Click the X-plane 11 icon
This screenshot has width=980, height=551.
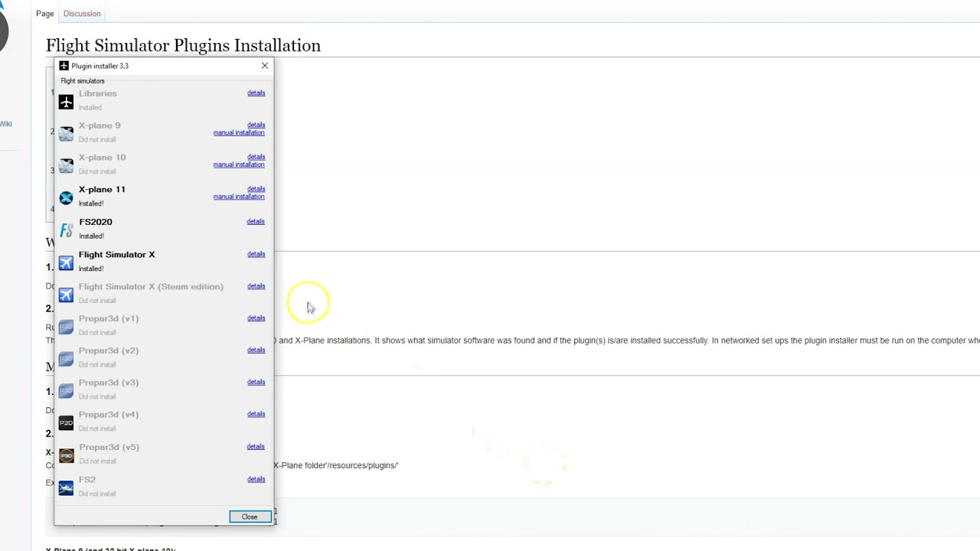pyautogui.click(x=66, y=198)
